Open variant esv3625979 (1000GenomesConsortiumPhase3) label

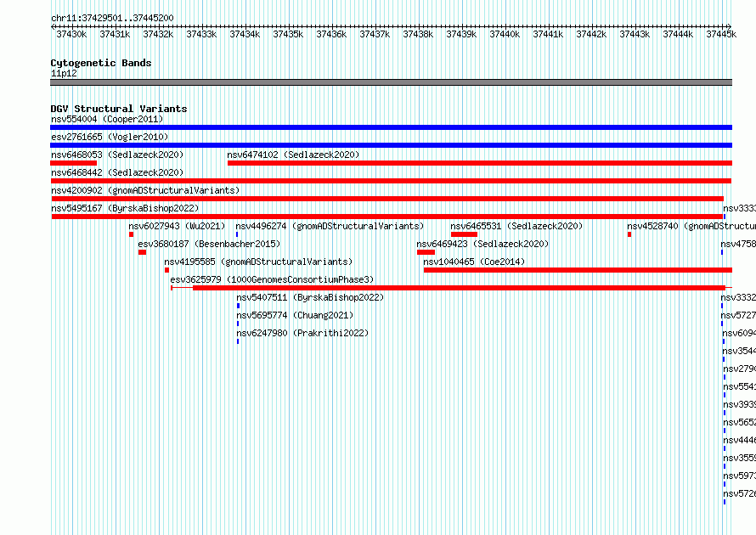tap(272, 279)
